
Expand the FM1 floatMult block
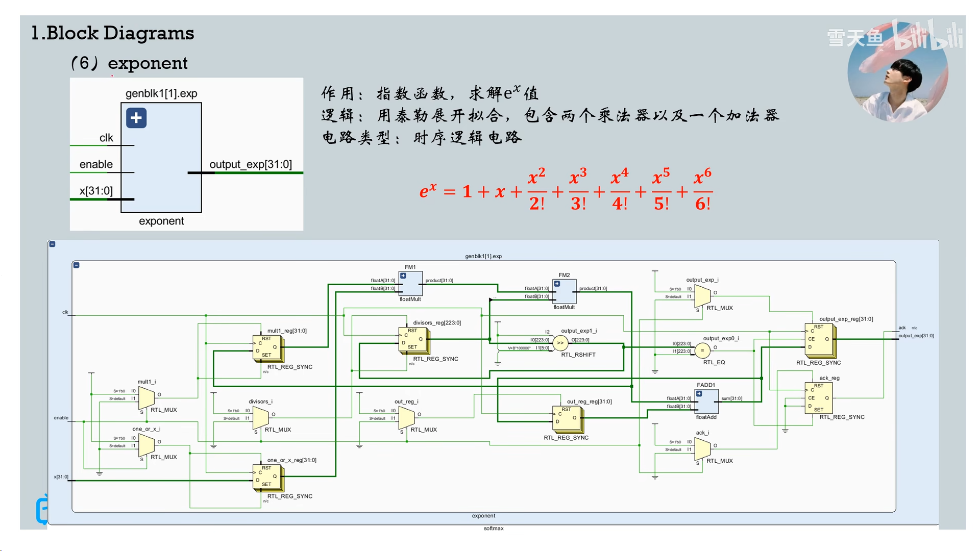pyautogui.click(x=403, y=276)
